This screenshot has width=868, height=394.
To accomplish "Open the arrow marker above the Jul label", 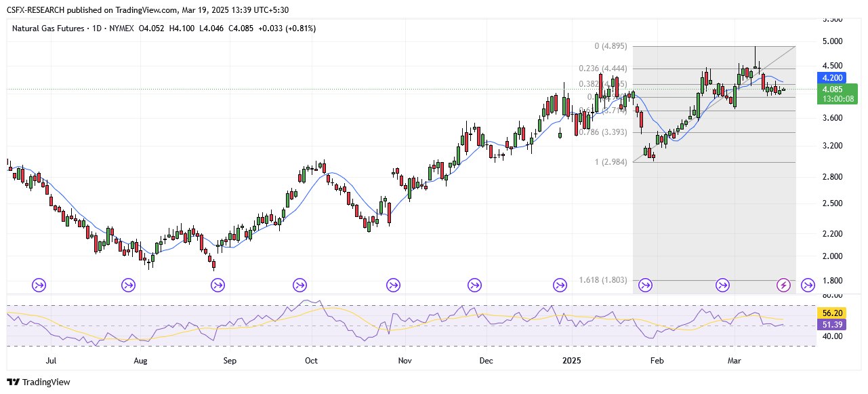I will coord(39,285).
